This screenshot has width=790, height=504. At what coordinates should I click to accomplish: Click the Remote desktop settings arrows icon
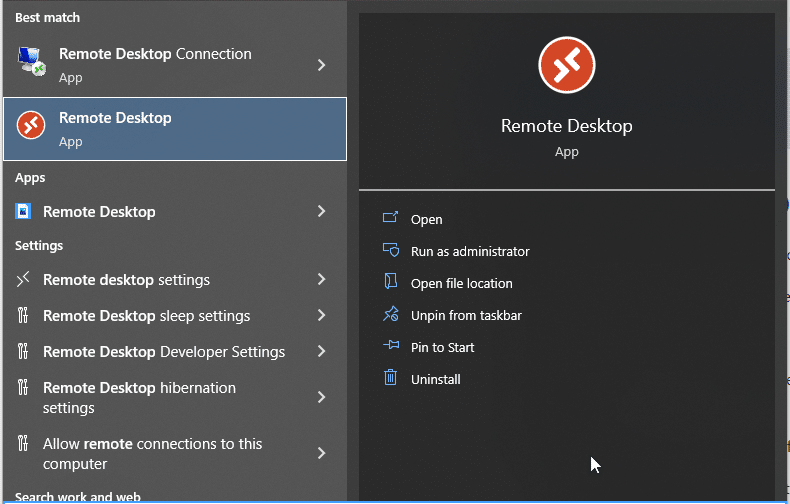point(23,279)
